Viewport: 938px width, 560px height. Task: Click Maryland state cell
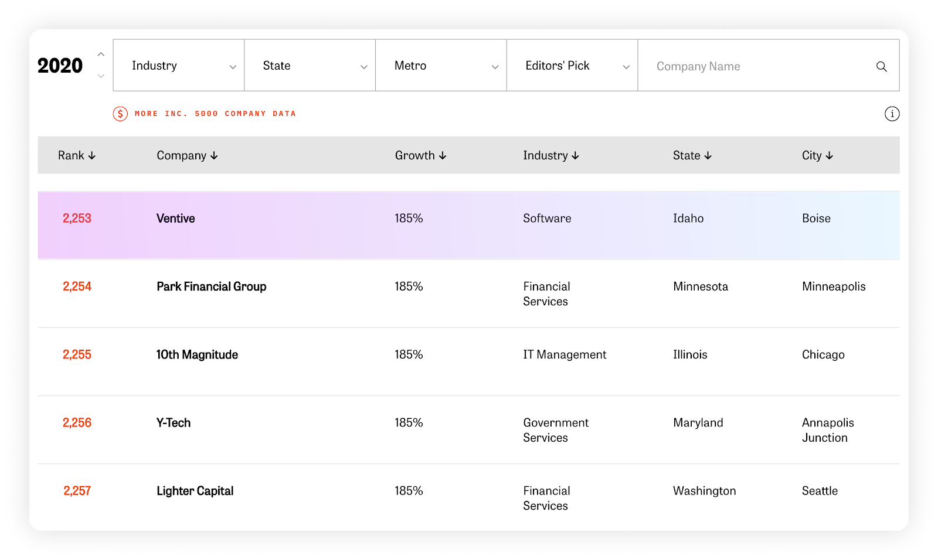click(x=698, y=422)
